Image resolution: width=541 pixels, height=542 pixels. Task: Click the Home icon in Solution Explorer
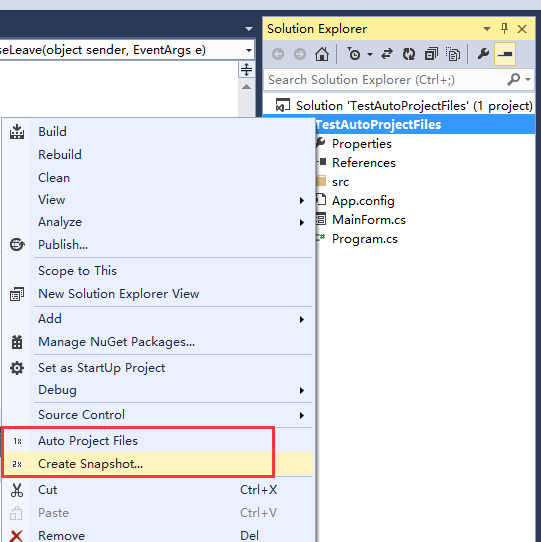pos(322,54)
